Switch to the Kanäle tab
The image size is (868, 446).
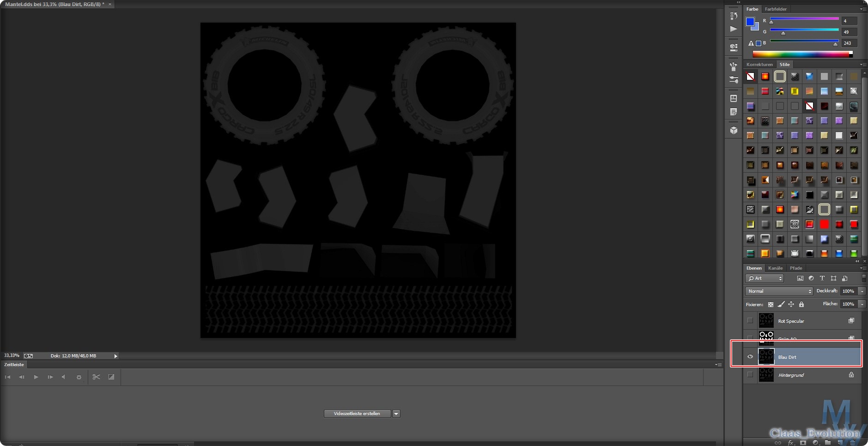(775, 268)
